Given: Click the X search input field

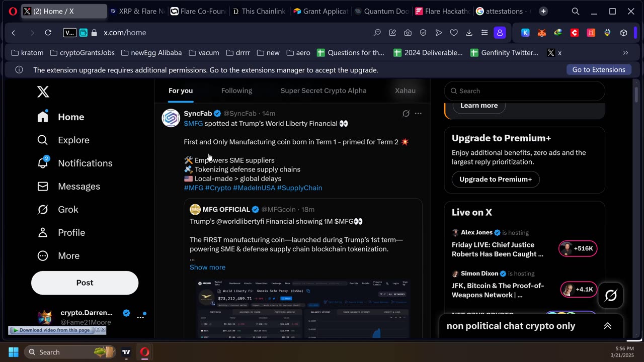Looking at the screenshot, I should (525, 91).
